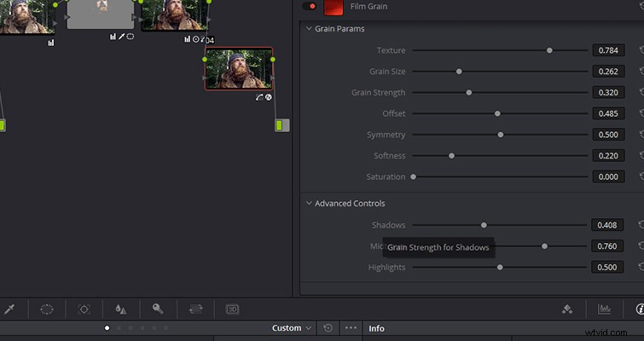Click the Saturation value field 0.000
Screen dimensions: 644x341
(608, 176)
